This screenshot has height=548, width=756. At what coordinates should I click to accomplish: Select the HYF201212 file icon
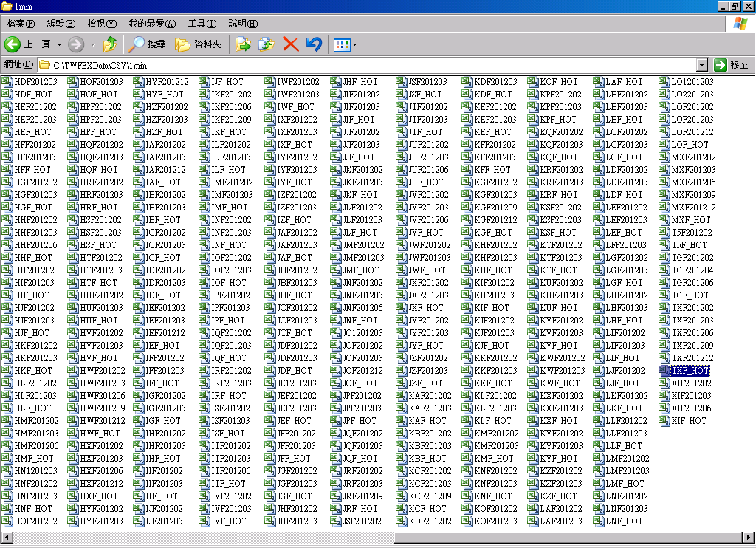(138, 81)
